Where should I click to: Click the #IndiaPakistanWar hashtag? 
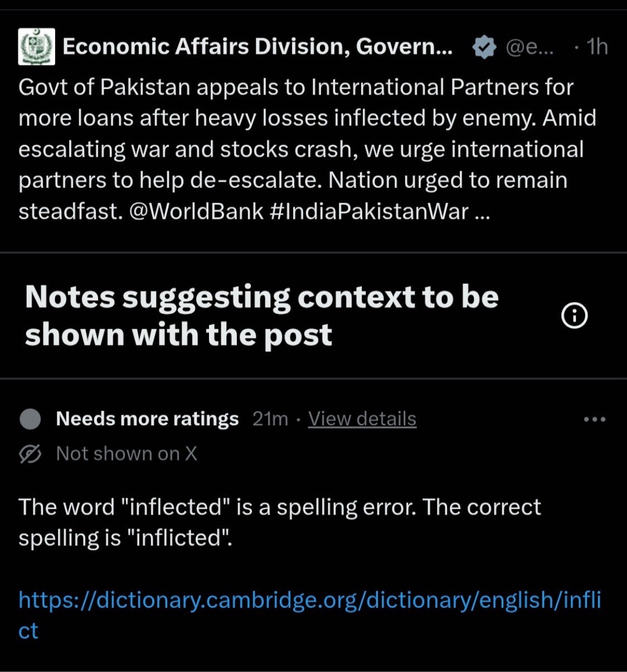point(369,211)
